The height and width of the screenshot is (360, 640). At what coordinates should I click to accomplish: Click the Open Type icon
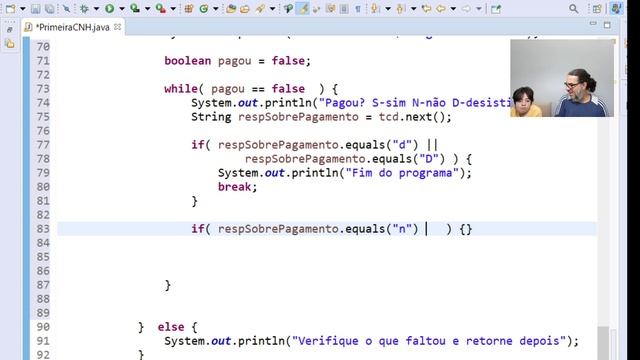(x=231, y=9)
